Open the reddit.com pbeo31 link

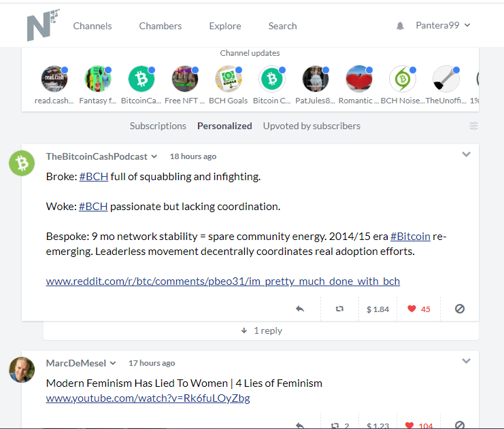tap(222, 281)
